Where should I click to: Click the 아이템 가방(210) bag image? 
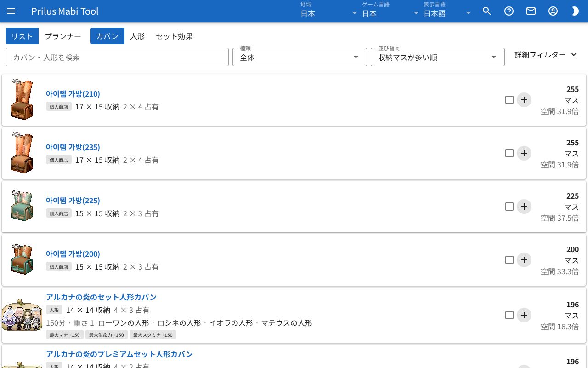point(22,100)
